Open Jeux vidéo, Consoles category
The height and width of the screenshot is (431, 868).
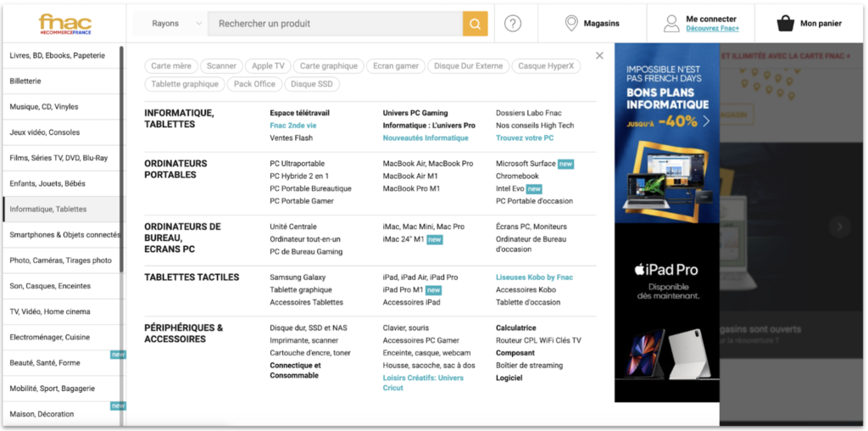point(45,132)
